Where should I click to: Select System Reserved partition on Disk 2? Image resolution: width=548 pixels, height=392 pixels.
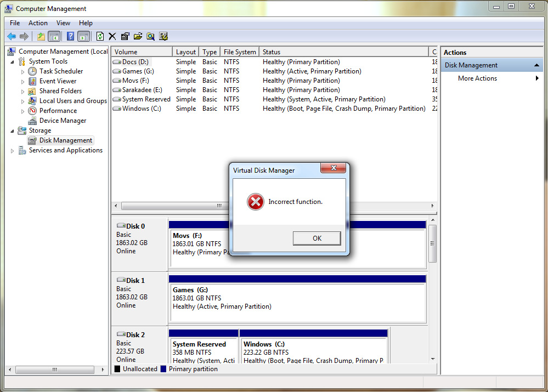coord(204,346)
